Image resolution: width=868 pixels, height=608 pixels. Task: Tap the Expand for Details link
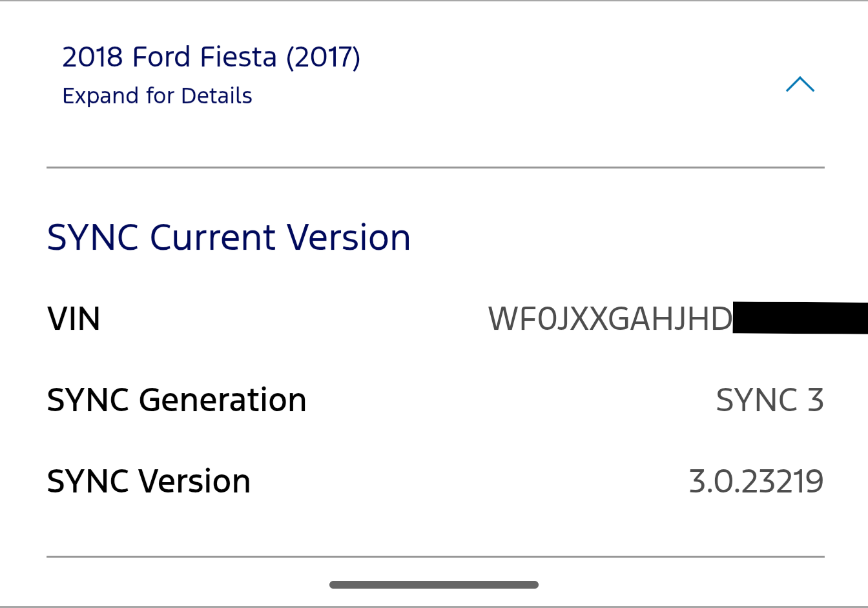[157, 96]
